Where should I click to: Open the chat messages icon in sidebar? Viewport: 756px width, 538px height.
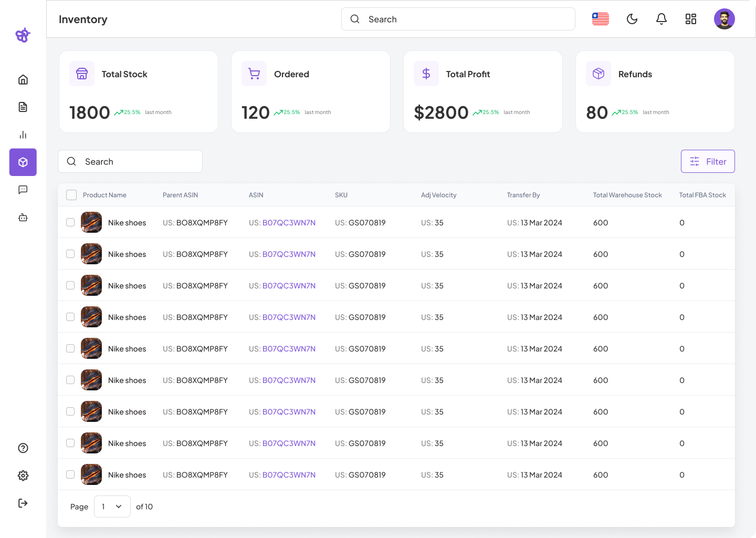(23, 190)
